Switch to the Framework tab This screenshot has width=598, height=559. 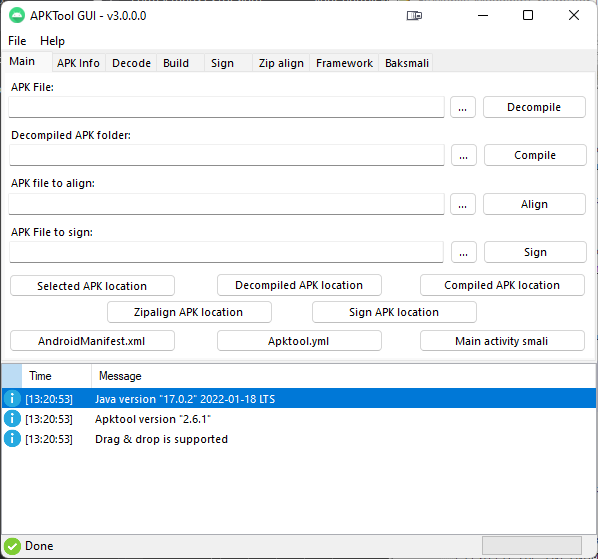tap(344, 63)
